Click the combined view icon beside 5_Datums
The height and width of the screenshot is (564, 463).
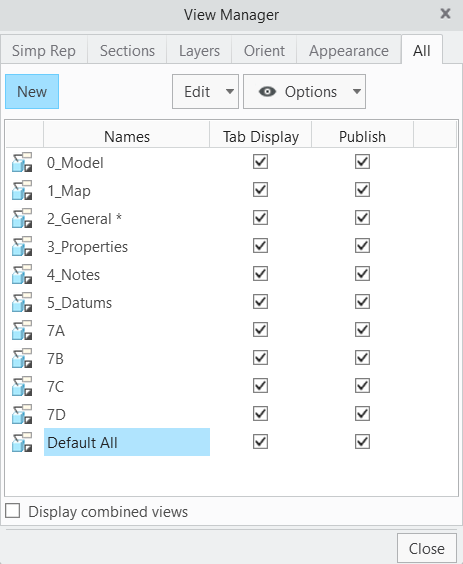pos(22,302)
